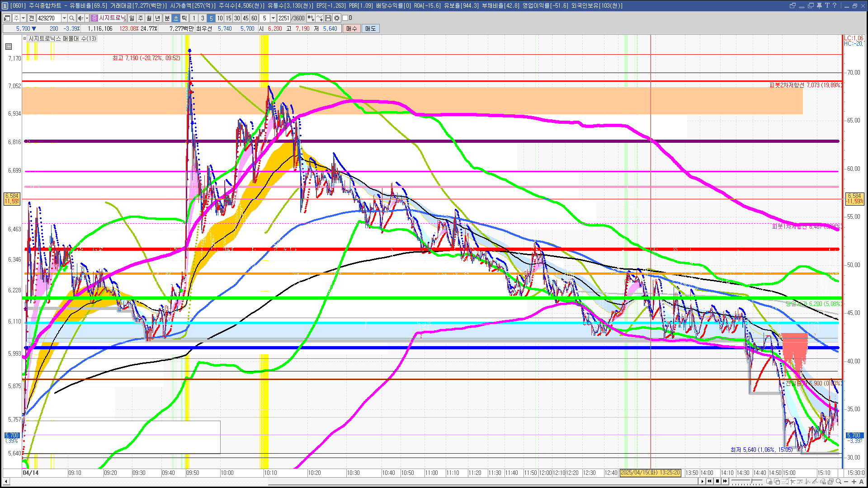The width and height of the screenshot is (868, 488).
Task: Click the 매수 buy button
Action: point(352,28)
